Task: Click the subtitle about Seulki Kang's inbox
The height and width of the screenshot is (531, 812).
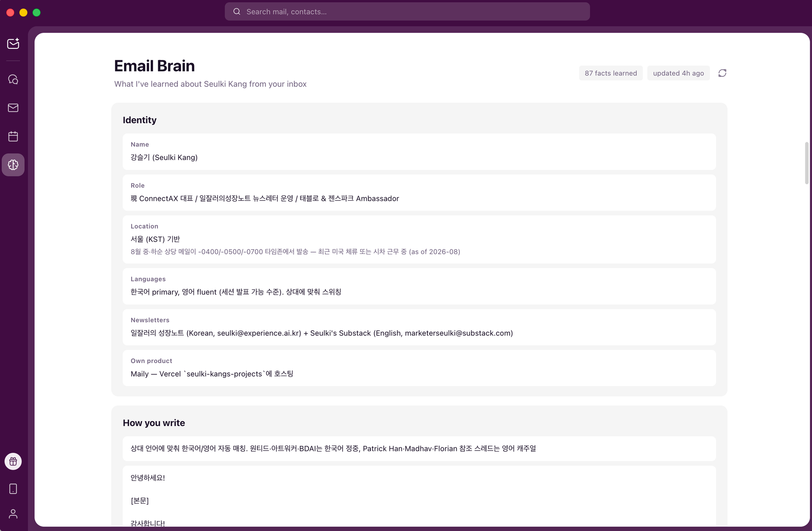Action: pyautogui.click(x=211, y=84)
